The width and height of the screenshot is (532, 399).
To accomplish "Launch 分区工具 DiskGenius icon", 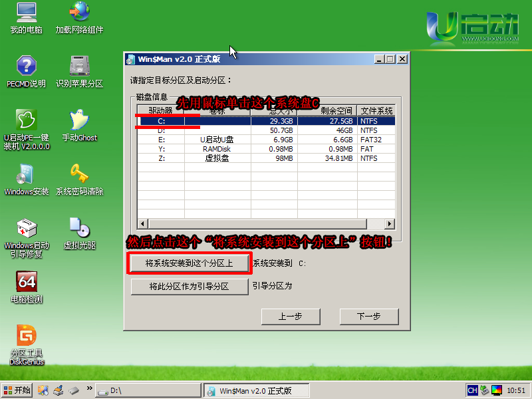I will (27, 345).
